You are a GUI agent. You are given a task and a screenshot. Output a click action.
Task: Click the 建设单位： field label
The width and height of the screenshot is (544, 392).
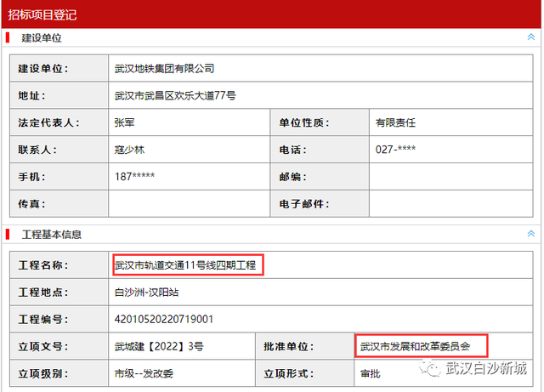click(x=43, y=68)
